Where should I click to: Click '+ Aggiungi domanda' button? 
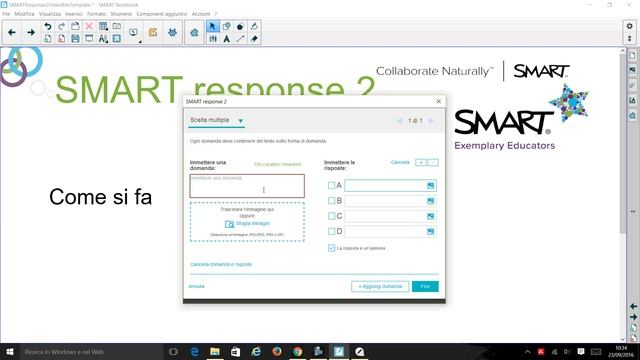380,287
